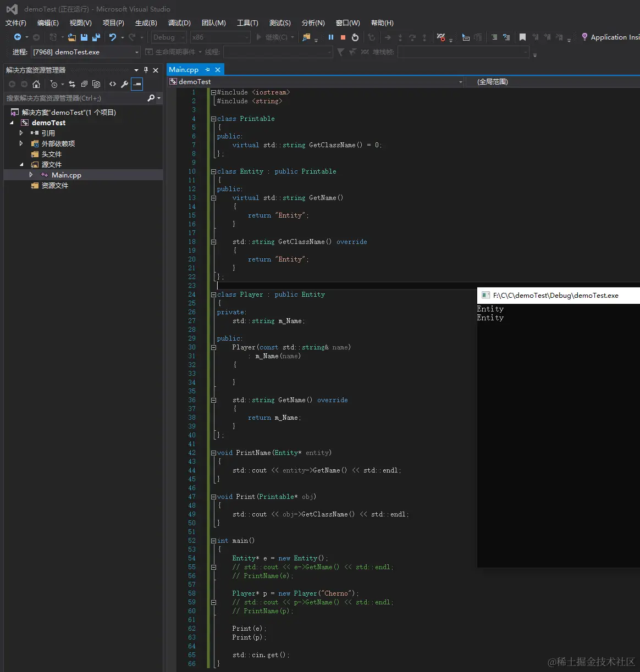Screen dimensions: 640x672
Task: Open the 工具(T) menu
Action: [x=247, y=23]
